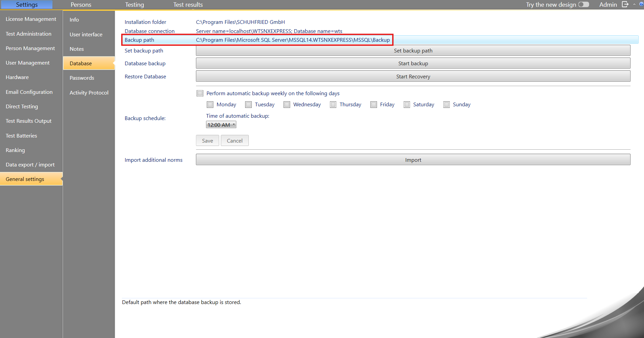This screenshot has width=644, height=338.
Task: Click the Start Recovery button
Action: coord(413,76)
